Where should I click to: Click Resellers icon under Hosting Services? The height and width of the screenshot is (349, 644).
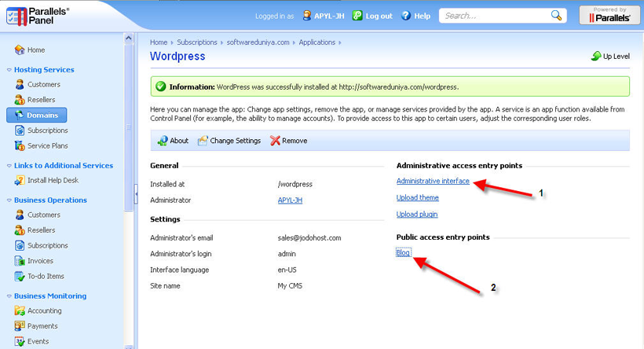[20, 100]
